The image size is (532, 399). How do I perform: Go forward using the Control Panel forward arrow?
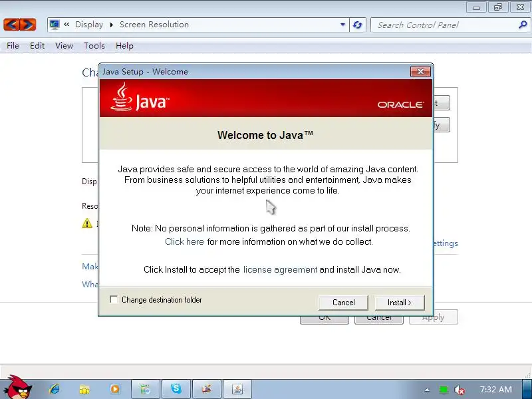(28, 25)
